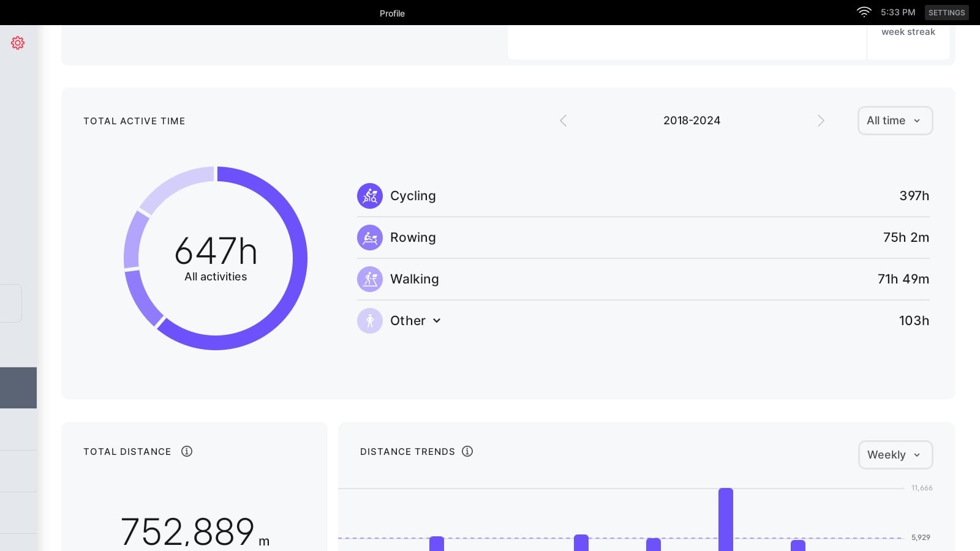Select the Walking row label
The image size is (980, 551).
point(415,279)
